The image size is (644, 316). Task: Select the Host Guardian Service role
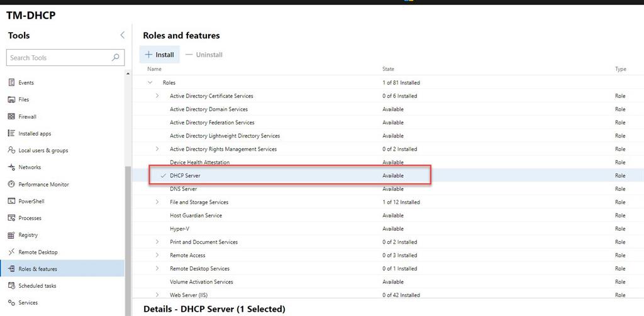coord(387,215)
